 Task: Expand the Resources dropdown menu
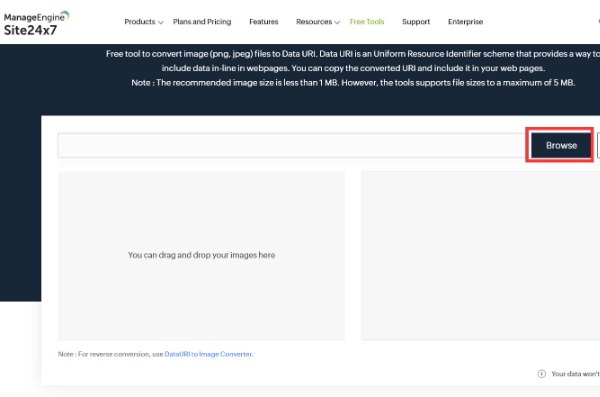[x=318, y=22]
